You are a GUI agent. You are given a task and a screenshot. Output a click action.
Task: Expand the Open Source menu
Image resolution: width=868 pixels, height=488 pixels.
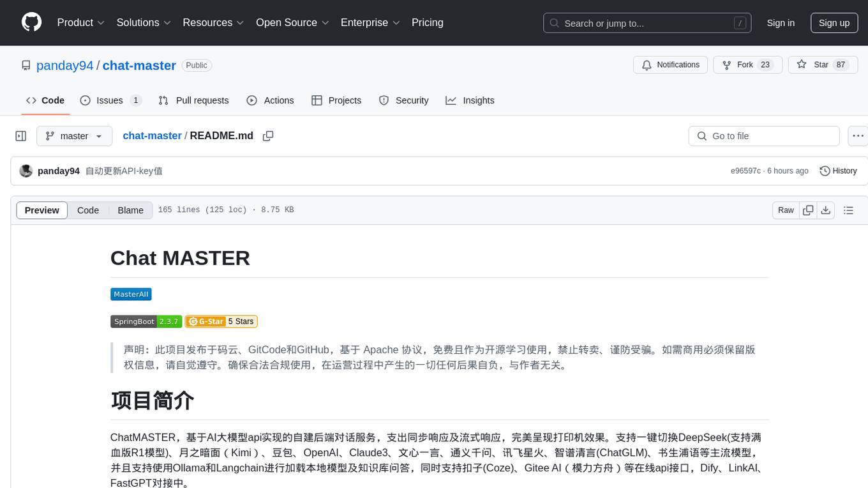292,22
